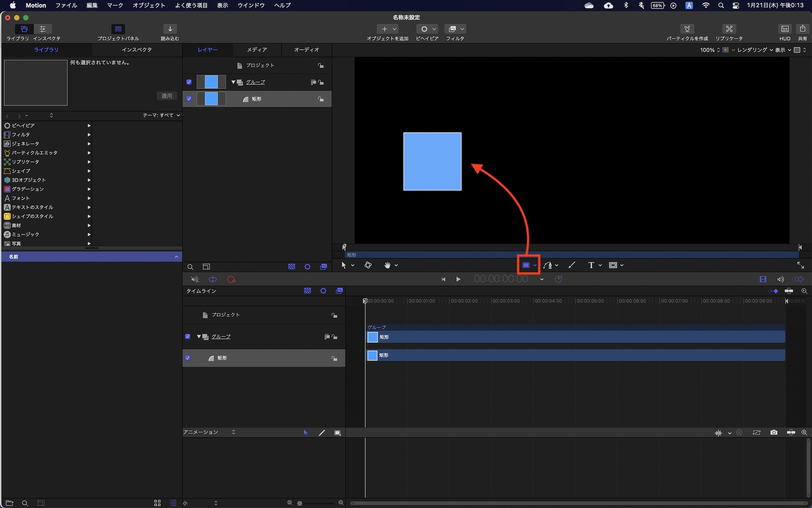Image resolution: width=812 pixels, height=508 pixels.
Task: Click the timeline zoom slider at bottom
Action: (300, 503)
